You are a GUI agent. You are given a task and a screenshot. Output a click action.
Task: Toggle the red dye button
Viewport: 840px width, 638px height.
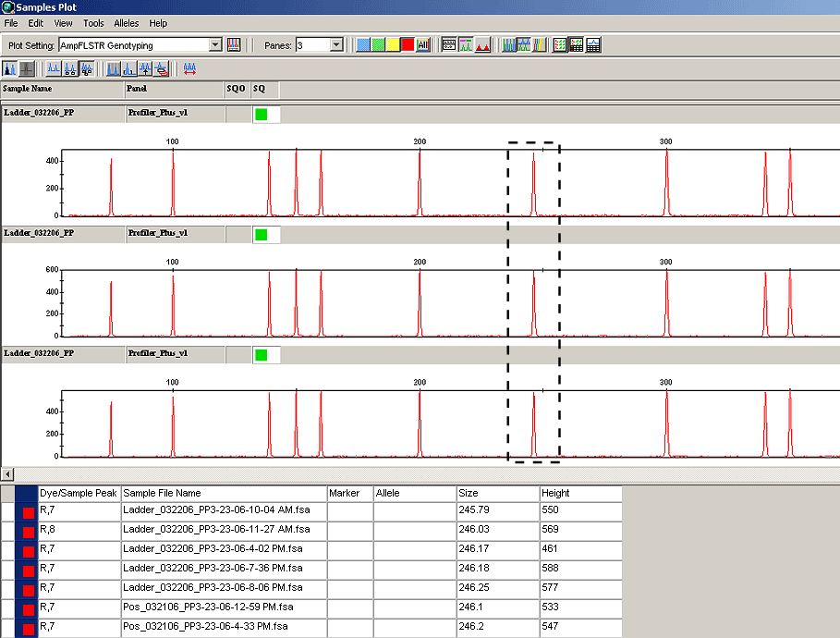point(408,45)
